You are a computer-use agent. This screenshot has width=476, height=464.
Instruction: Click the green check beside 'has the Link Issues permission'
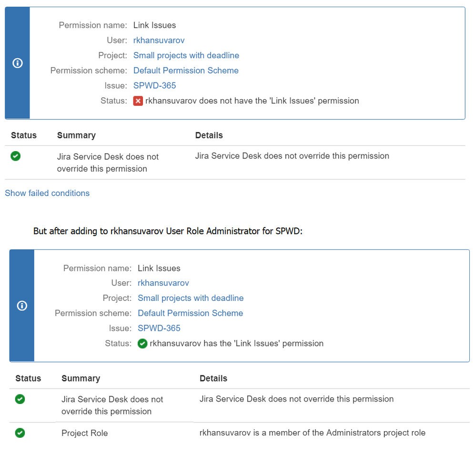142,344
